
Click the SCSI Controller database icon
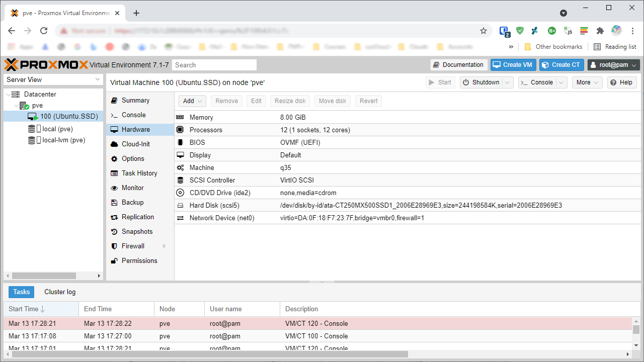(x=180, y=180)
